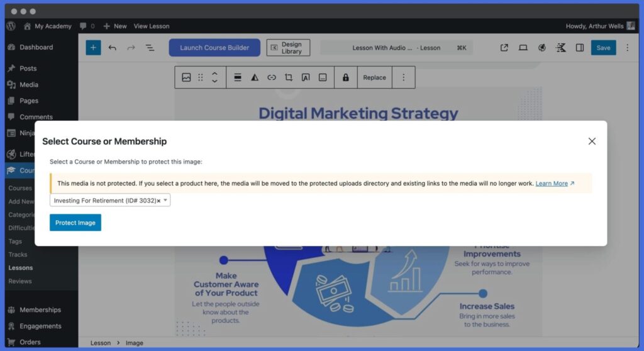Open the image block options menu
The width and height of the screenshot is (644, 351).
tap(403, 77)
